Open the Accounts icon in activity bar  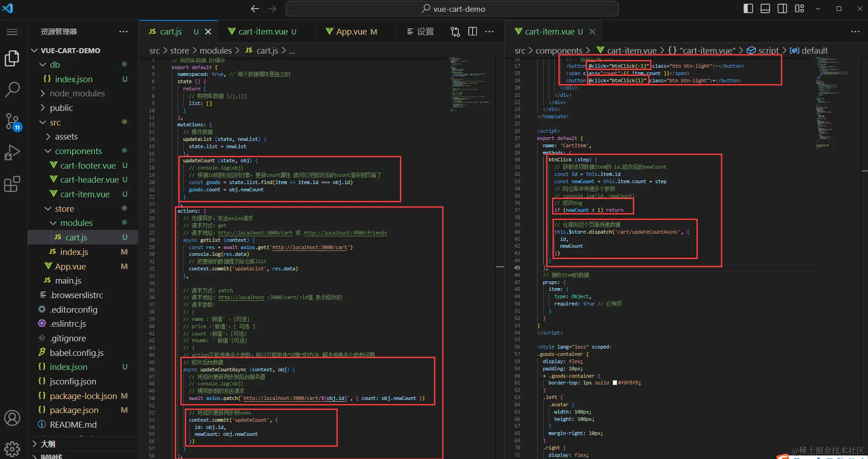[12, 418]
